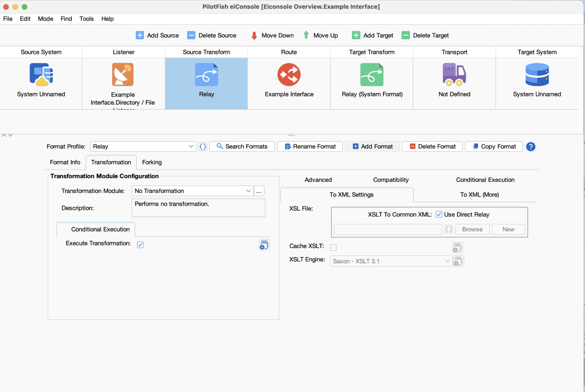Click the New button for XSL file
Screen dimensions: 585x392
pos(508,229)
